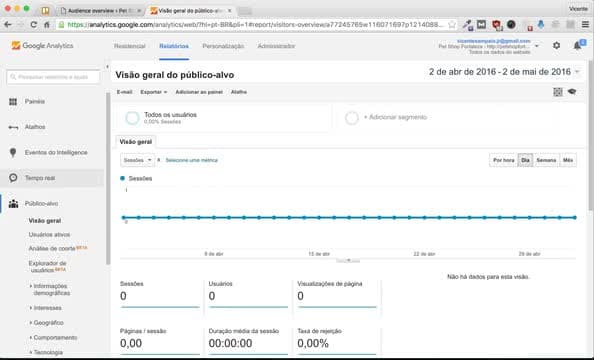Image resolution: width=594 pixels, height=360 pixels.
Task: Open the settings gear icon
Action: point(556,46)
